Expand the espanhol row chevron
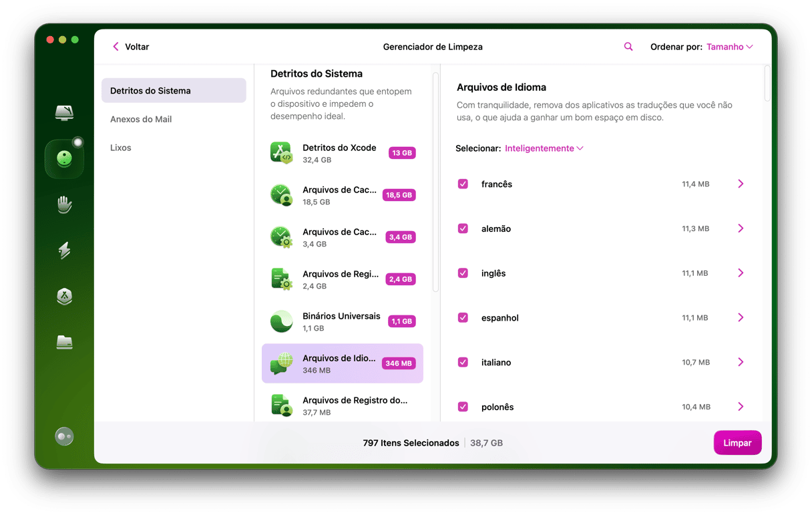The width and height of the screenshot is (812, 515). click(x=741, y=317)
